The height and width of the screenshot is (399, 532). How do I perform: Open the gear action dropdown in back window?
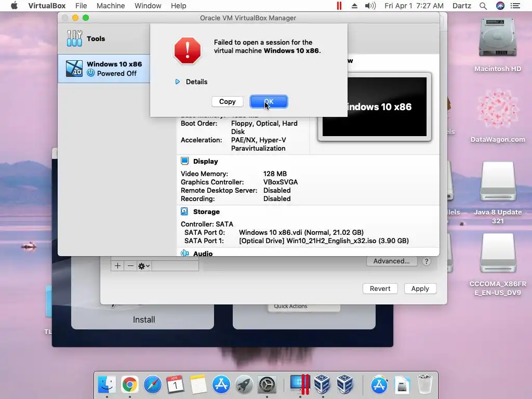point(144,266)
